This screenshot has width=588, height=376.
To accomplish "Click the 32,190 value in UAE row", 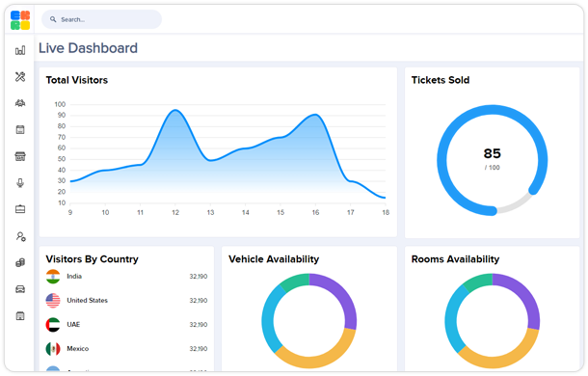I will (199, 325).
